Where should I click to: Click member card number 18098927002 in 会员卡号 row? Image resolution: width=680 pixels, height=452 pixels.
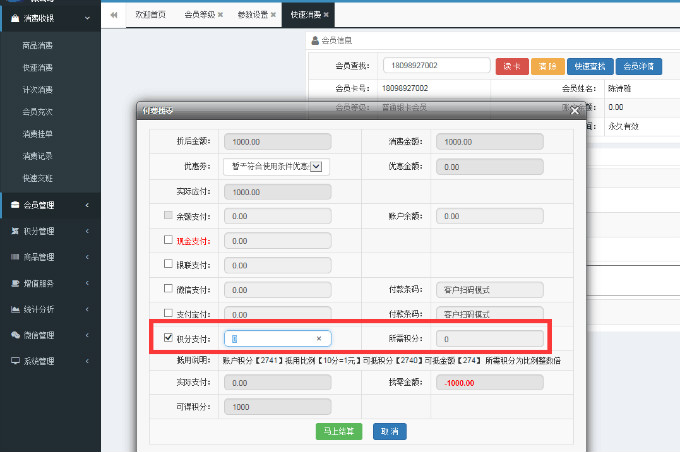click(x=405, y=88)
